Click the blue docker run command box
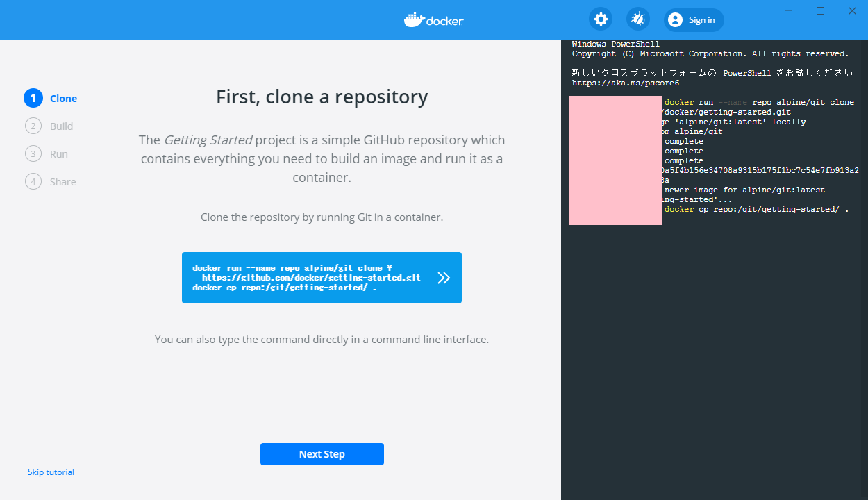The width and height of the screenshot is (868, 500). pyautogui.click(x=322, y=278)
